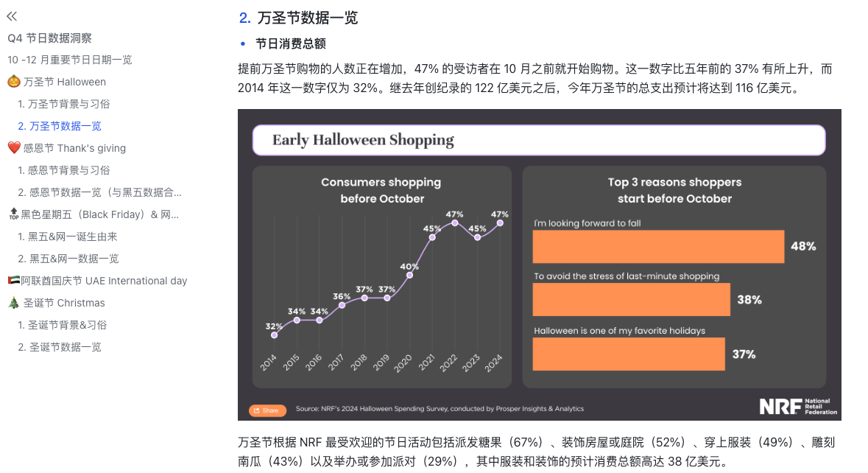Open the 1. 万圣节背景与习俗 section
Image resolution: width=868 pixels, height=473 pixels.
tap(65, 104)
